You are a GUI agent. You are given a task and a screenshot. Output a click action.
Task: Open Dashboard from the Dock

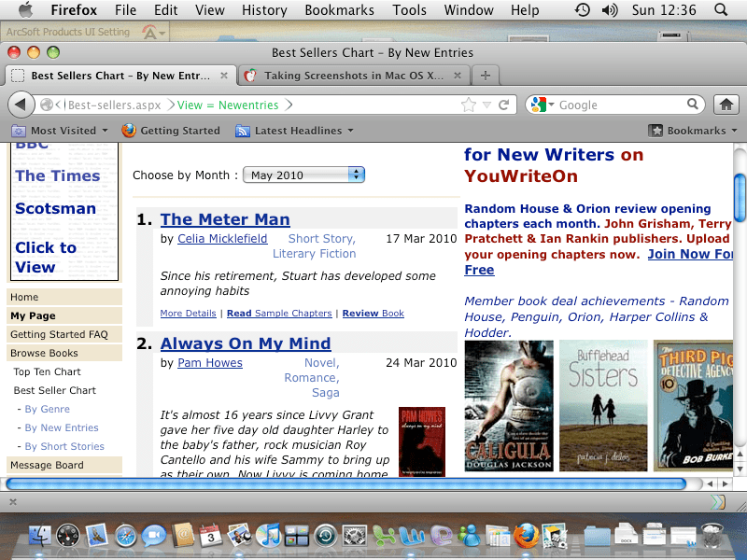point(68,535)
